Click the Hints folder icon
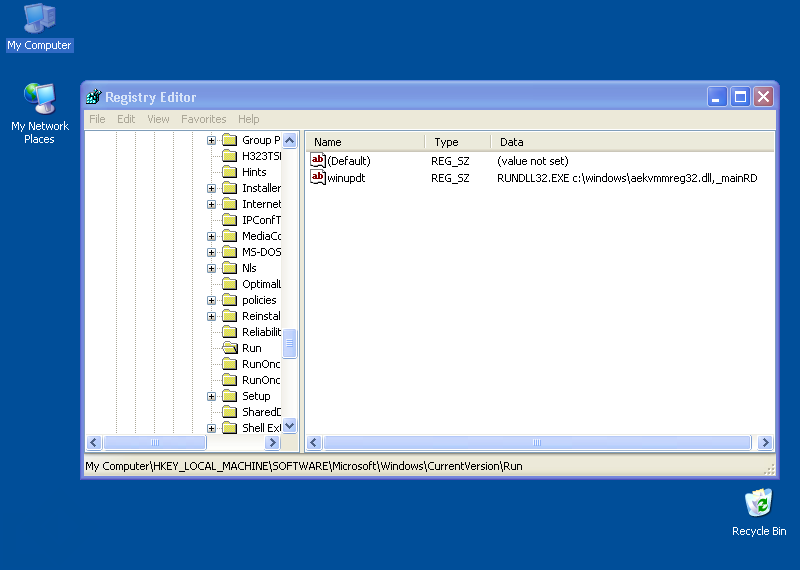The image size is (800, 570). 230,172
